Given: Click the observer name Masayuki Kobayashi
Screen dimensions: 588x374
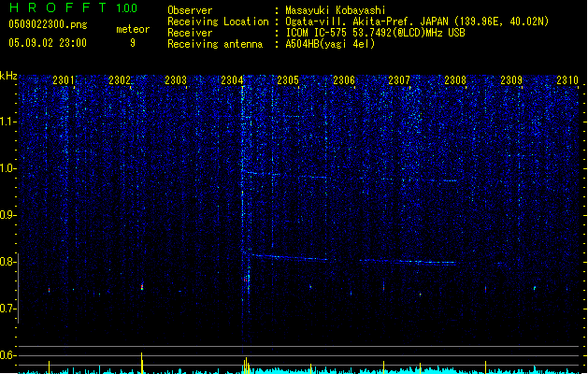Looking at the screenshot, I should (x=336, y=10).
